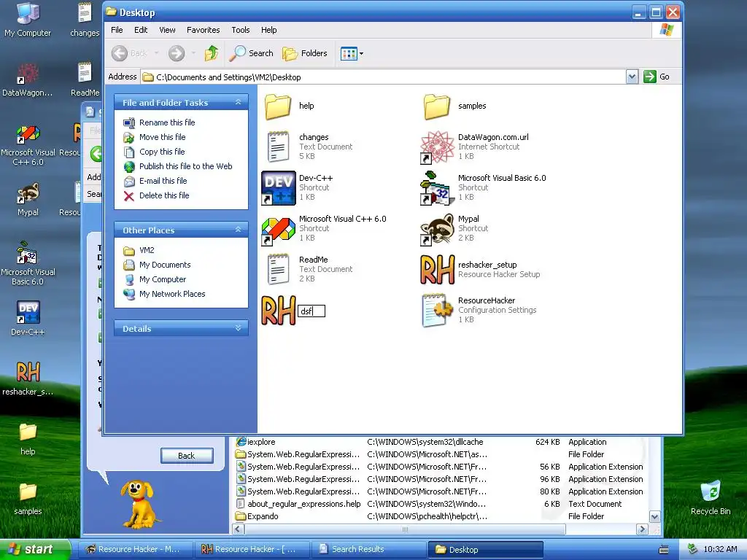Click Back button in Search Companion
747x560 pixels.
pos(187,456)
